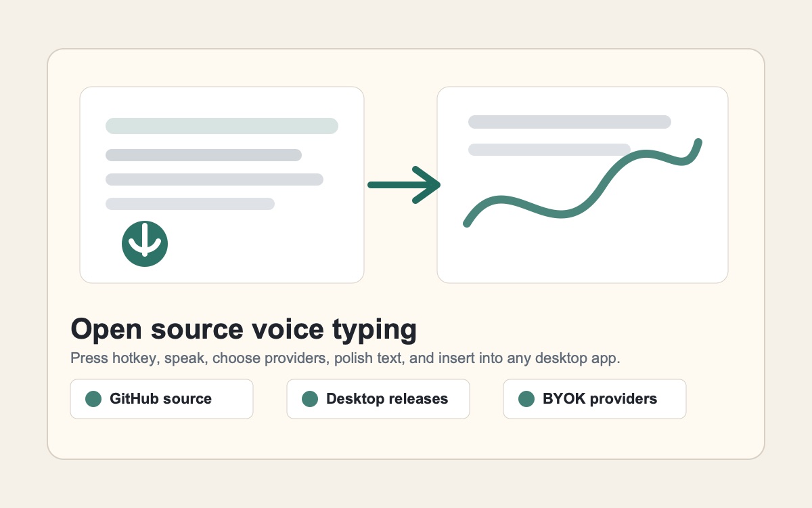Select the BYOK providers button
812x508 pixels.
point(595,399)
